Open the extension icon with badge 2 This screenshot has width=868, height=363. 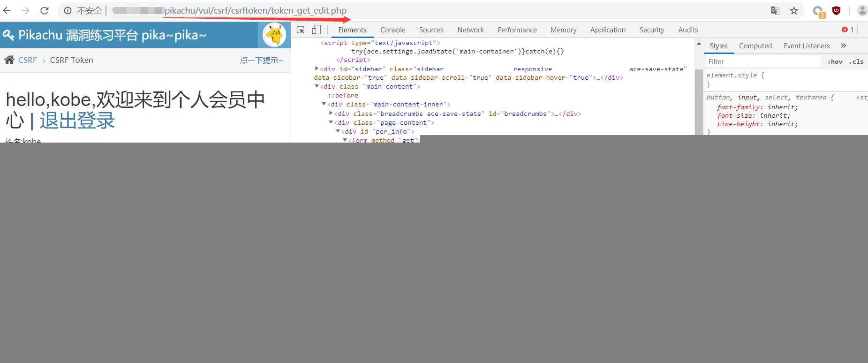818,11
